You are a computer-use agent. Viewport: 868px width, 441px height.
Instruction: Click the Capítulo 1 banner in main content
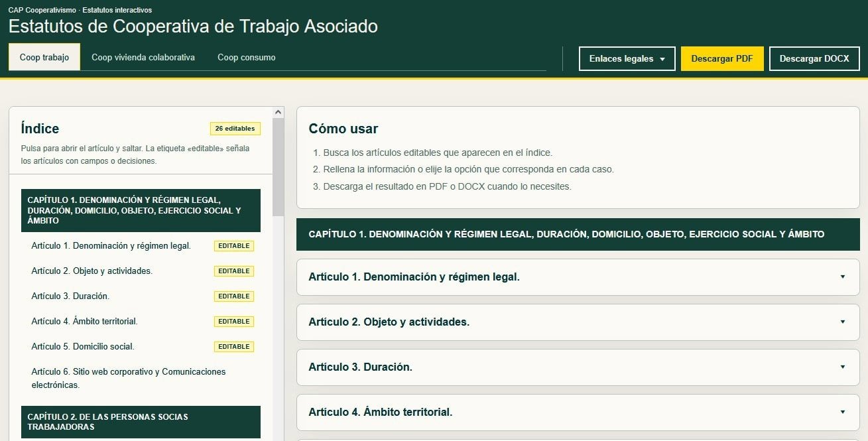pyautogui.click(x=578, y=234)
